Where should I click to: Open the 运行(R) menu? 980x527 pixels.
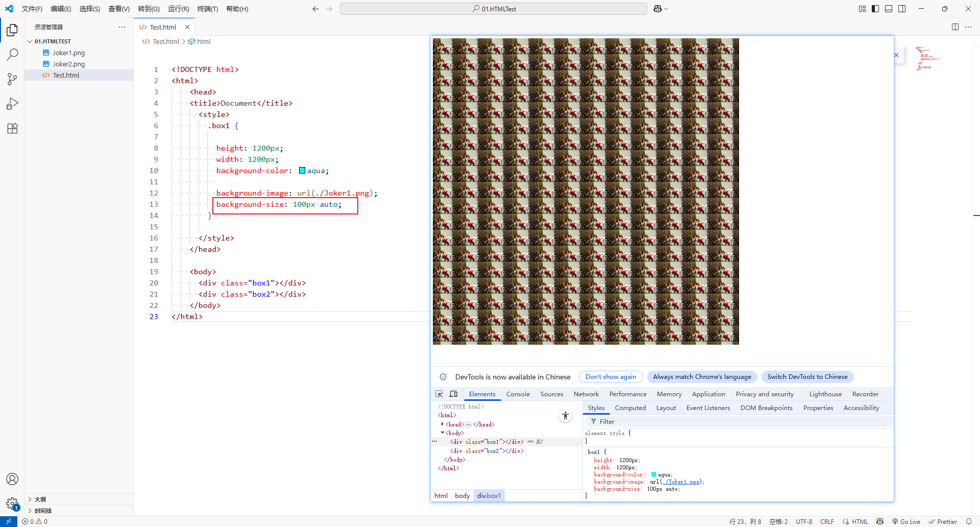pyautogui.click(x=179, y=9)
